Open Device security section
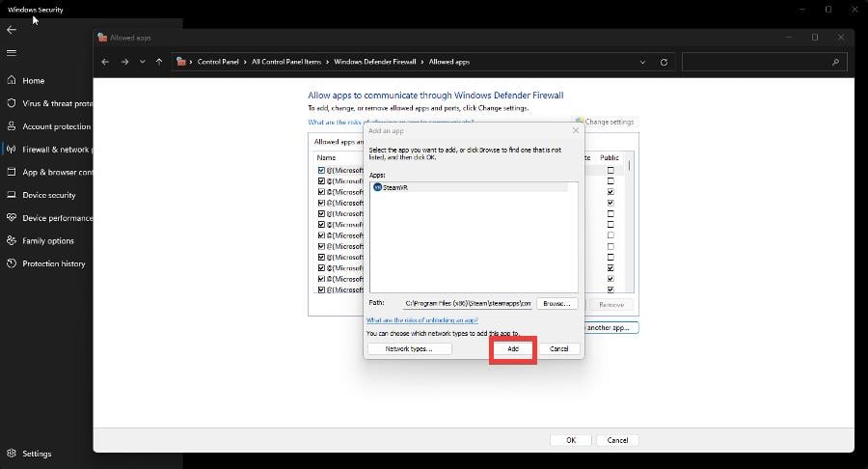Image resolution: width=868 pixels, height=469 pixels. (49, 196)
